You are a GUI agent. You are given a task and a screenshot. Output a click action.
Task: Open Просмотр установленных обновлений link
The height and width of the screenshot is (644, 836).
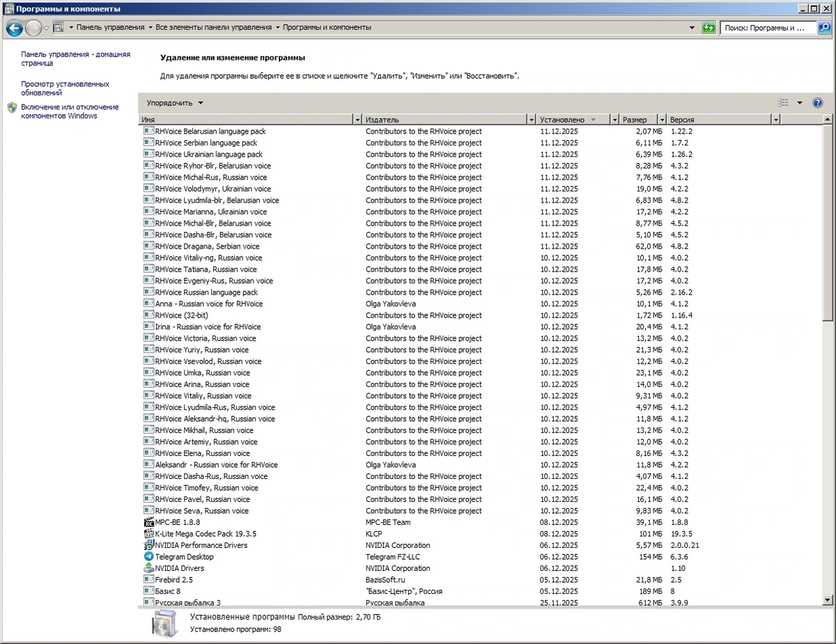(65, 88)
